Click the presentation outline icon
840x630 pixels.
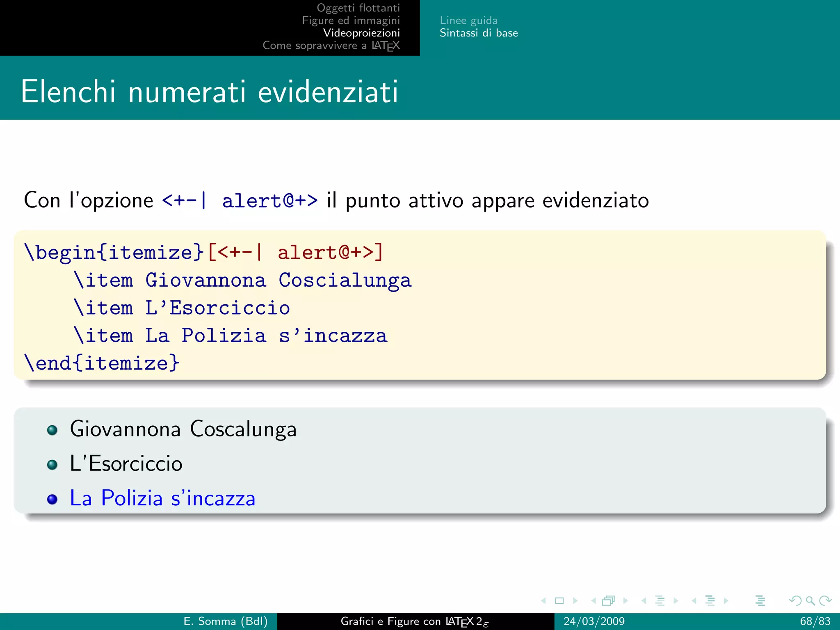(x=760, y=601)
